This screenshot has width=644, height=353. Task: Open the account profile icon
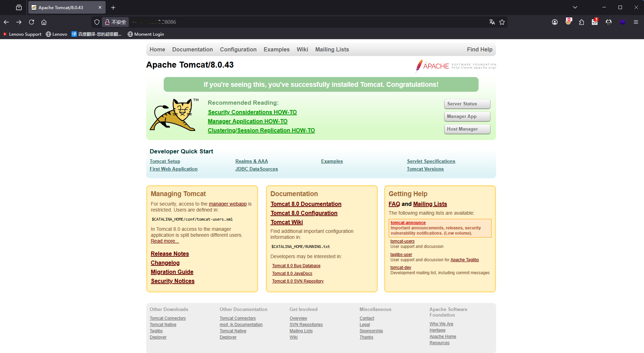tap(555, 22)
